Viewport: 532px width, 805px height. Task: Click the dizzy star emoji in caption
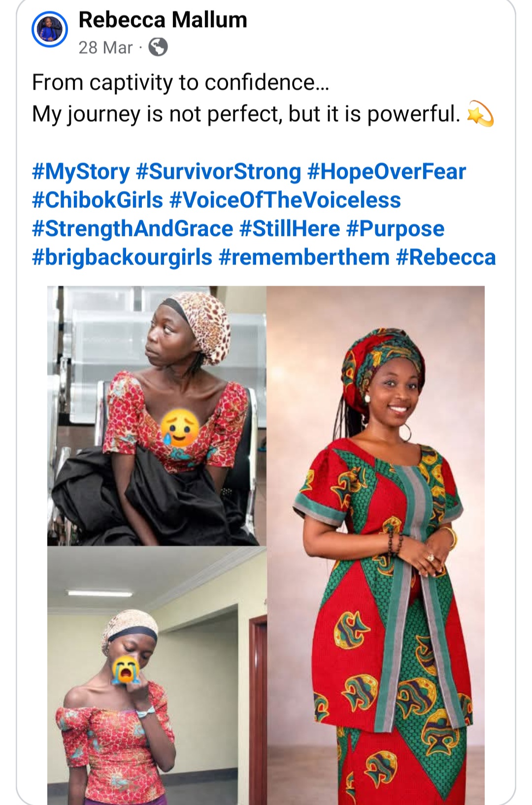coord(480,114)
